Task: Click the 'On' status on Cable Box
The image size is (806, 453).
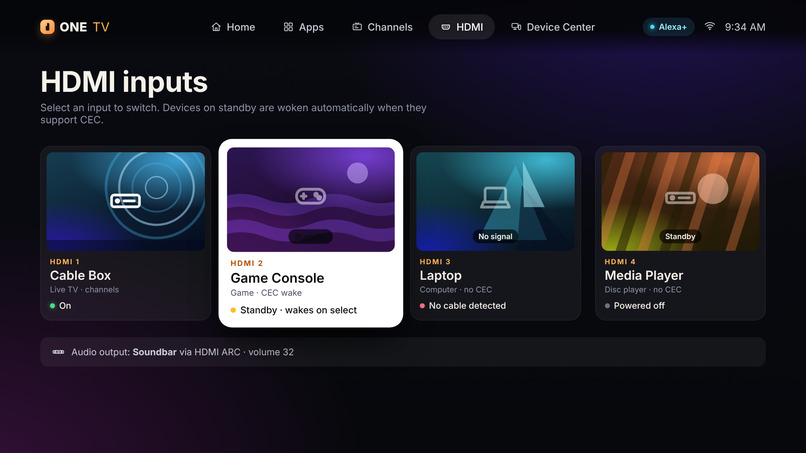Action: (60, 305)
